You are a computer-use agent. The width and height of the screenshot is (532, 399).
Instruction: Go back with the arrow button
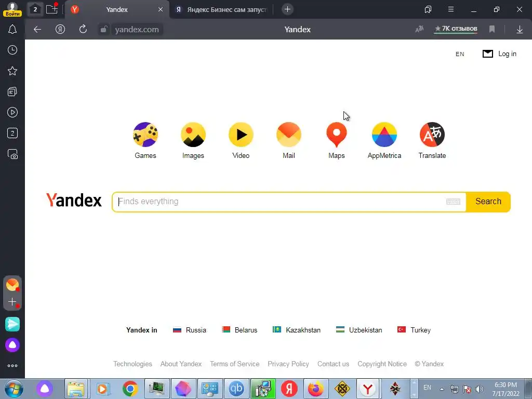coord(37,30)
